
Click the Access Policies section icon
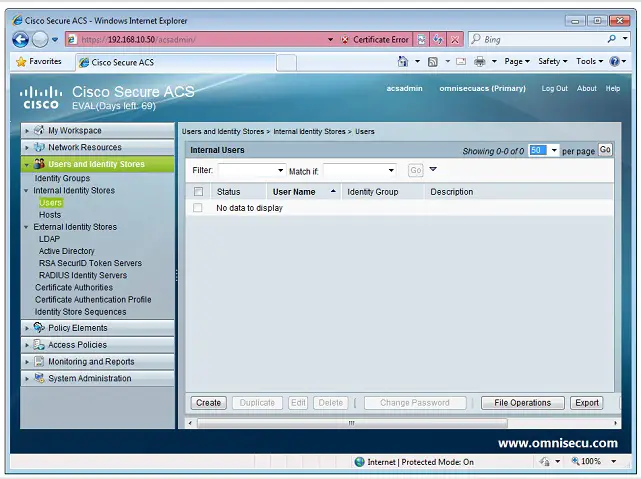coord(39,345)
